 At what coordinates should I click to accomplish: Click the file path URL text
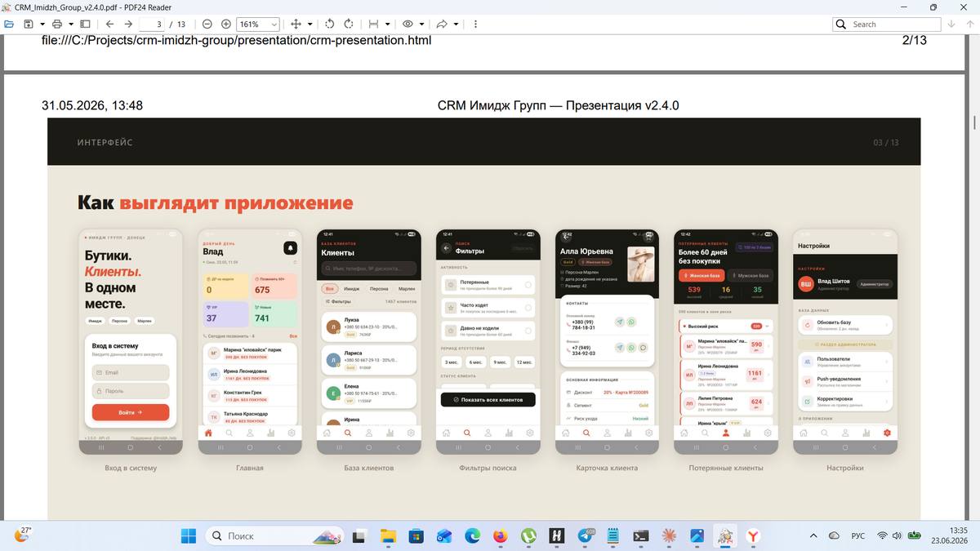coord(237,39)
